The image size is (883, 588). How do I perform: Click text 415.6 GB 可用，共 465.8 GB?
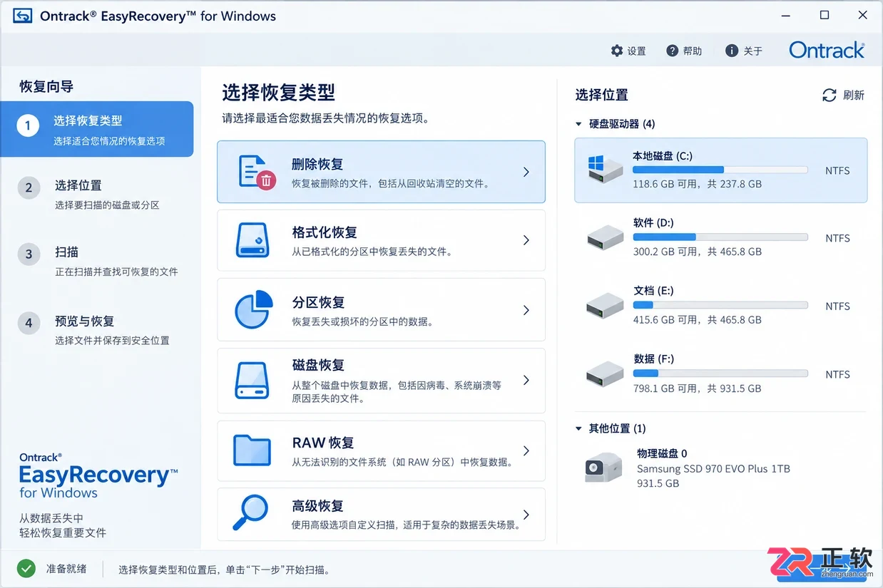click(697, 320)
